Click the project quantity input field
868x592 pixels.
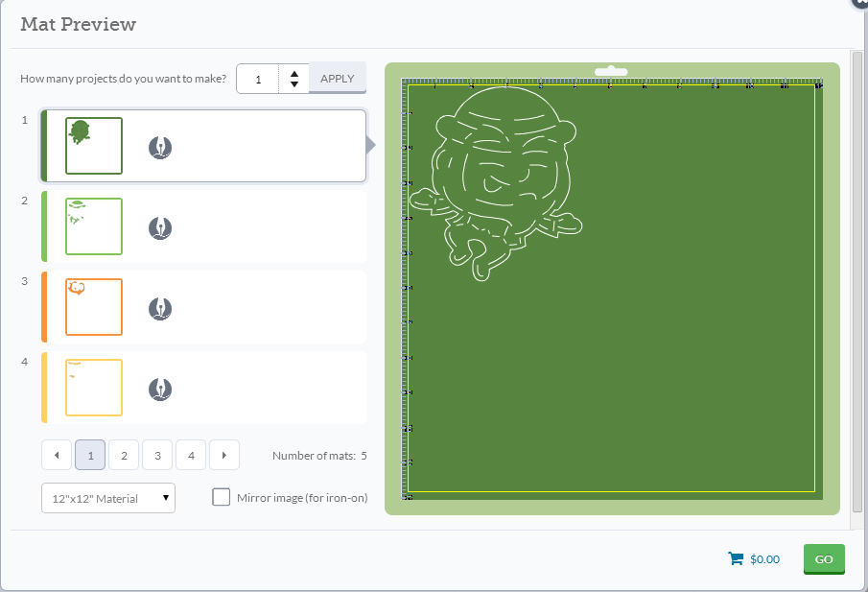(x=258, y=79)
